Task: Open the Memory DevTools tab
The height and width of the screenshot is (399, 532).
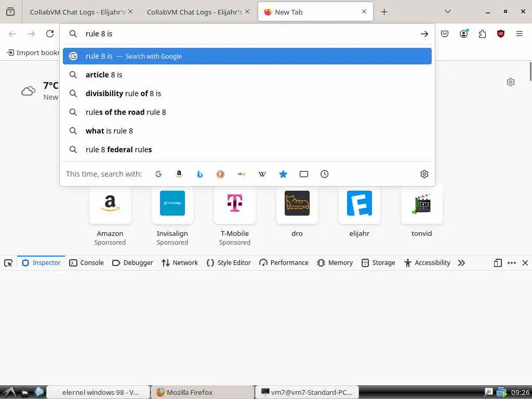Action: (x=335, y=263)
